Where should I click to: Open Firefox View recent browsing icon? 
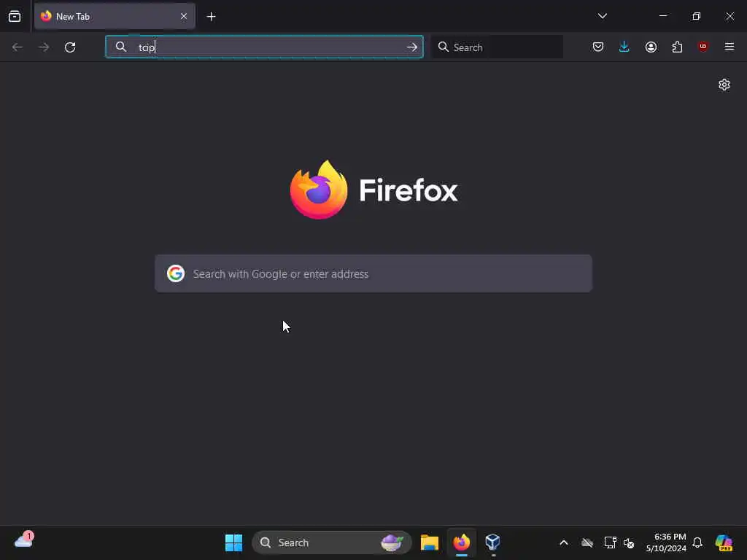point(15,16)
